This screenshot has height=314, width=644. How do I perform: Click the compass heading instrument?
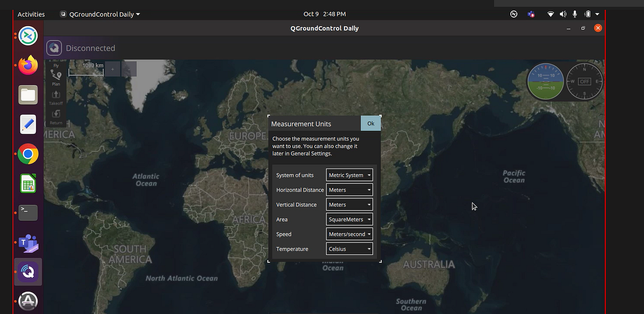585,81
